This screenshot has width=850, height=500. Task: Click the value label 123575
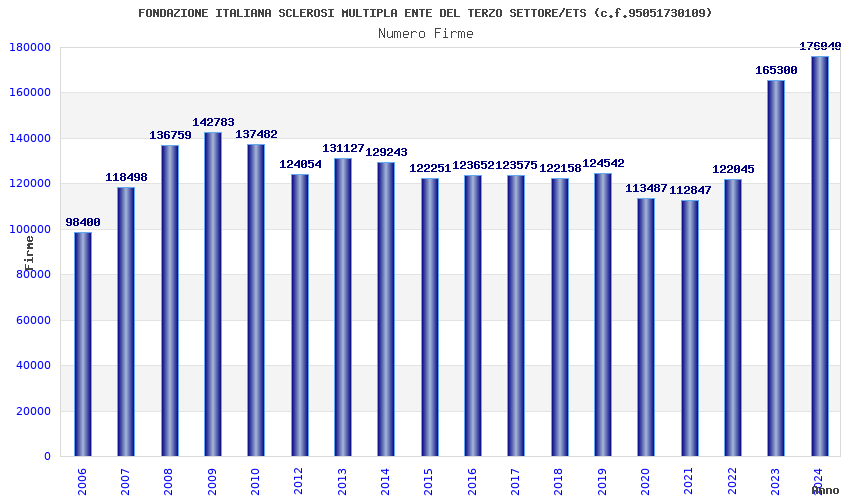[516, 165]
